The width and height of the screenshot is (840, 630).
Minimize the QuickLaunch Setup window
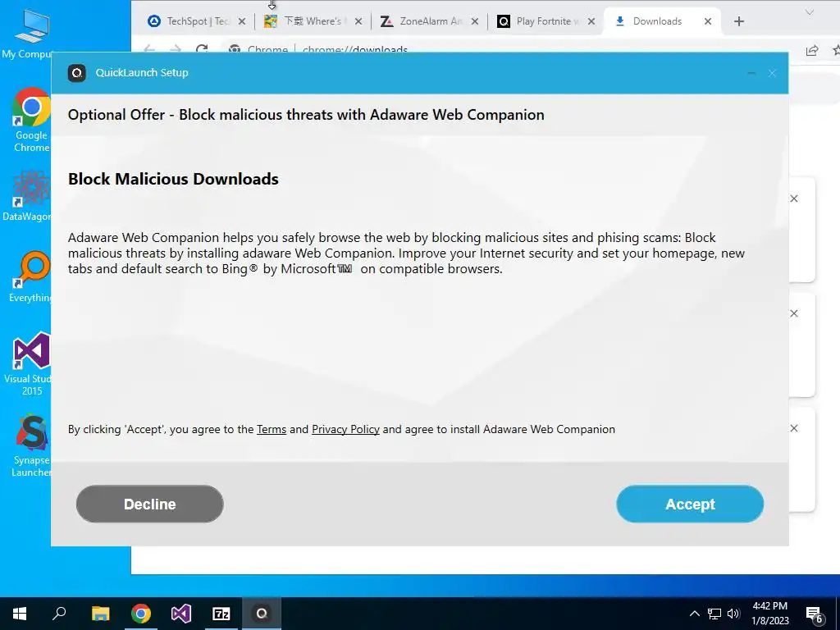(751, 73)
